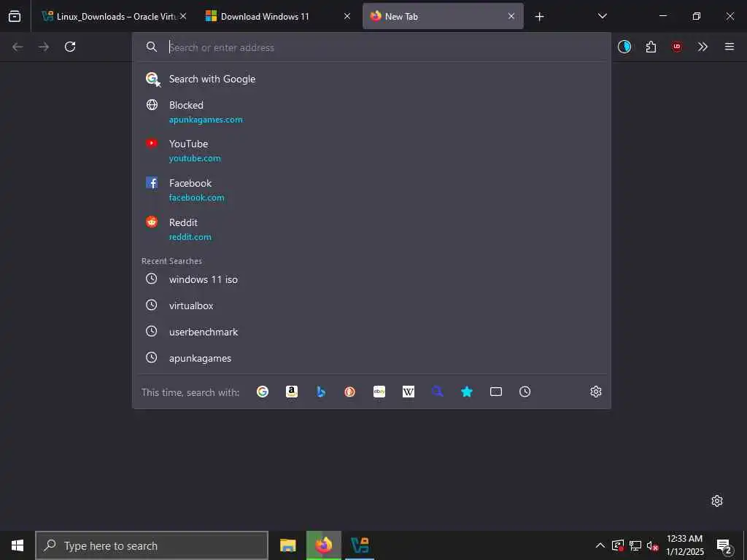
Task: Select recent search userbenchmark
Action: pyautogui.click(x=371, y=332)
